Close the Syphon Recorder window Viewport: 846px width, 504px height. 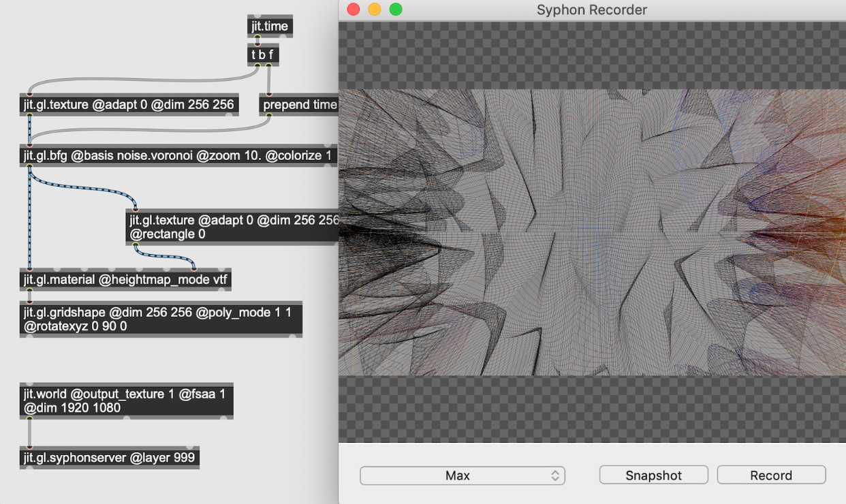coord(354,10)
